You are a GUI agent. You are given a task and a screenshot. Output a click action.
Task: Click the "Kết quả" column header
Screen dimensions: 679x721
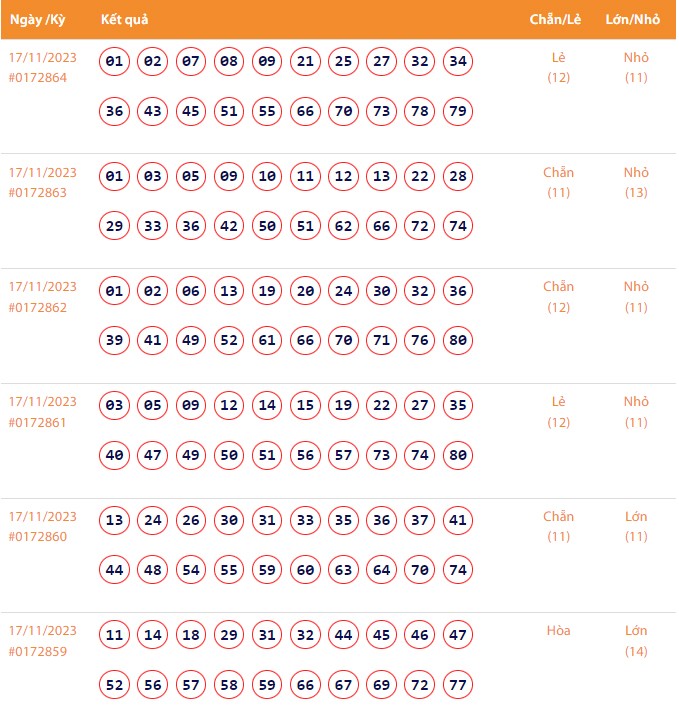coord(125,20)
